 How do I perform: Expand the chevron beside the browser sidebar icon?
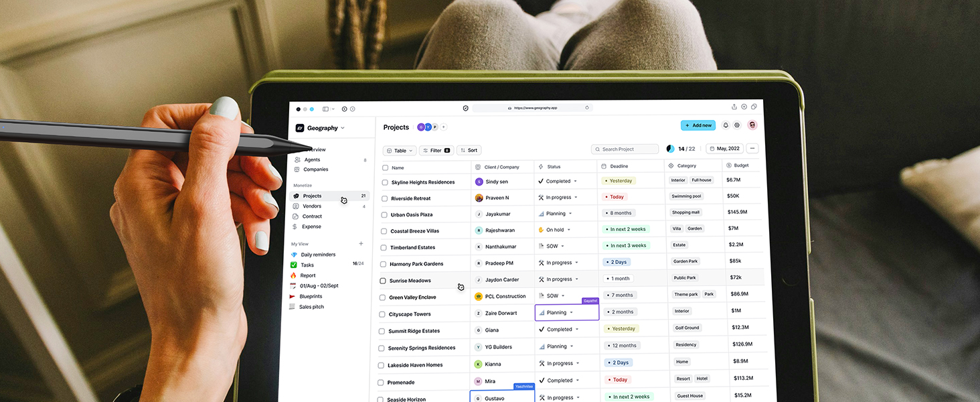pos(333,109)
